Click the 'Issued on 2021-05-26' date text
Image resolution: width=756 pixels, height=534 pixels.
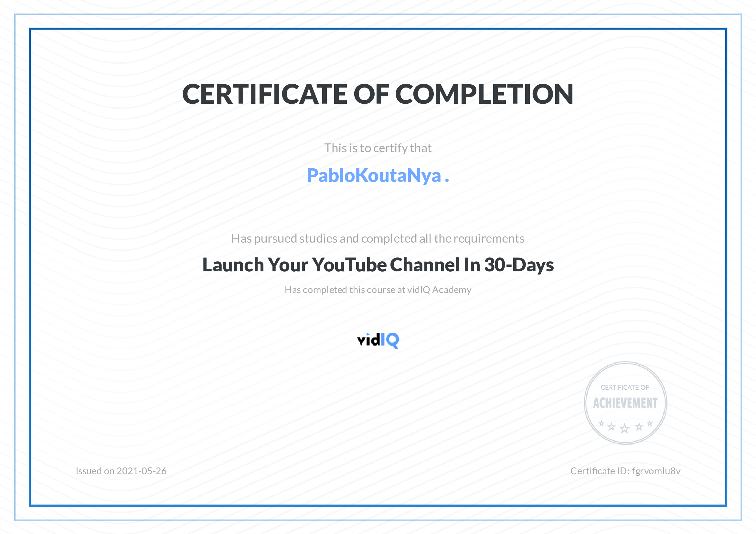pos(121,471)
